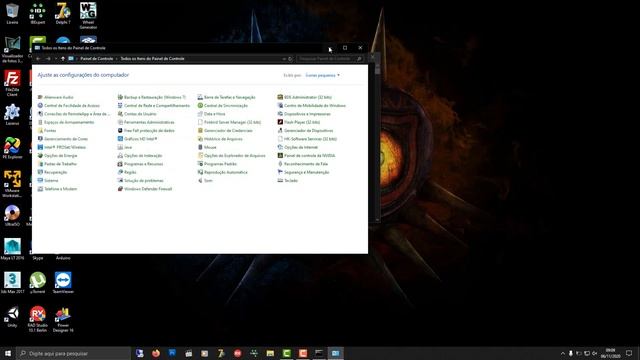
Task: Open Gerenciador de Dispositivos
Action: pyautogui.click(x=305, y=131)
